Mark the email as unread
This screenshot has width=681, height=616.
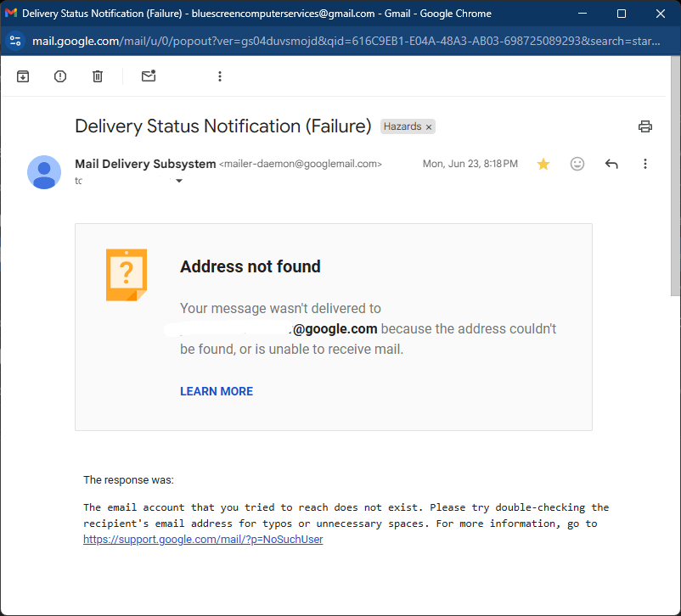[149, 76]
